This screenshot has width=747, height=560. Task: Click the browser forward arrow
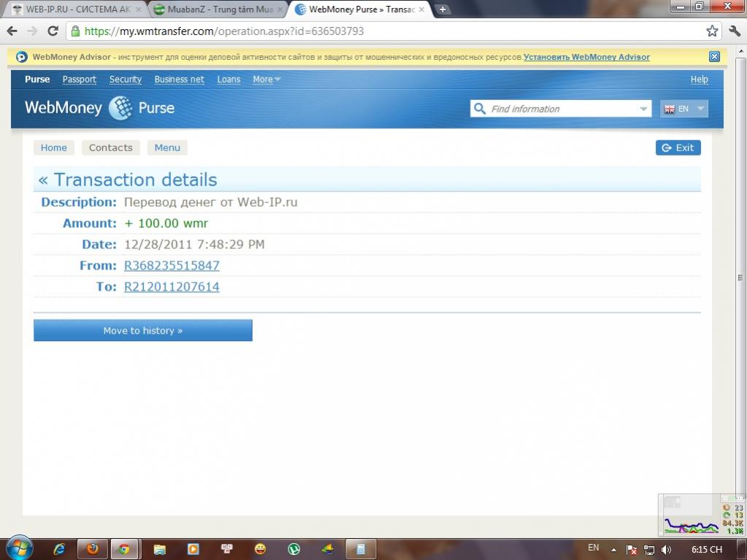click(32, 31)
